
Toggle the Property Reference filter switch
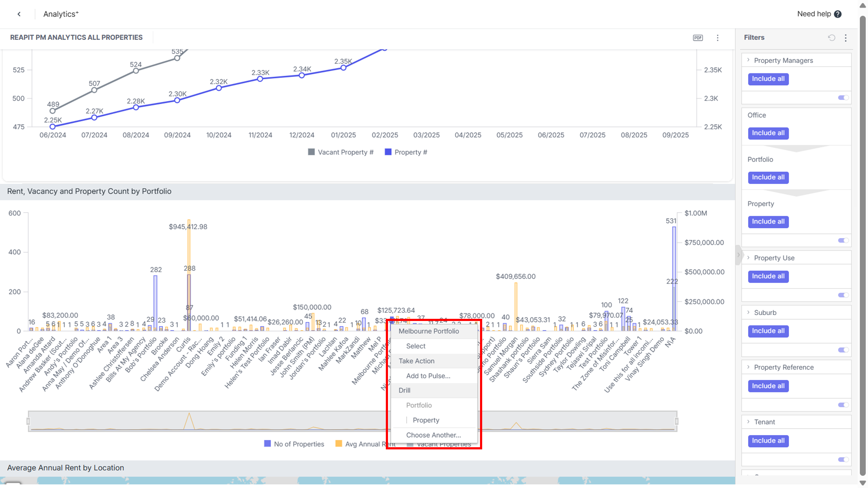pyautogui.click(x=843, y=405)
